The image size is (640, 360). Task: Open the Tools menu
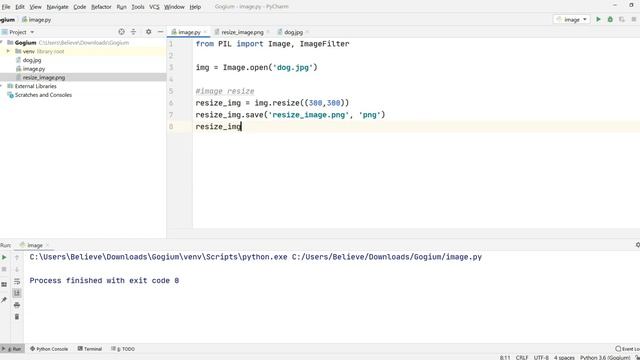138,7
